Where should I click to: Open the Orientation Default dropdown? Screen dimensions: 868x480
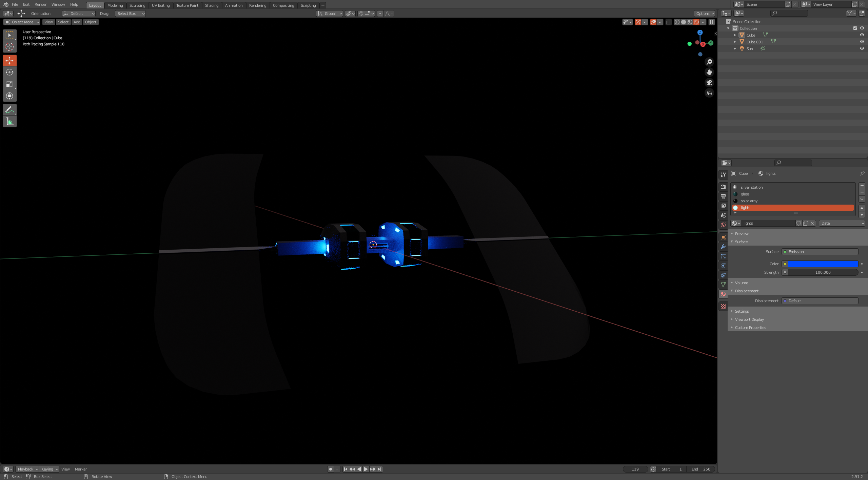(79, 14)
